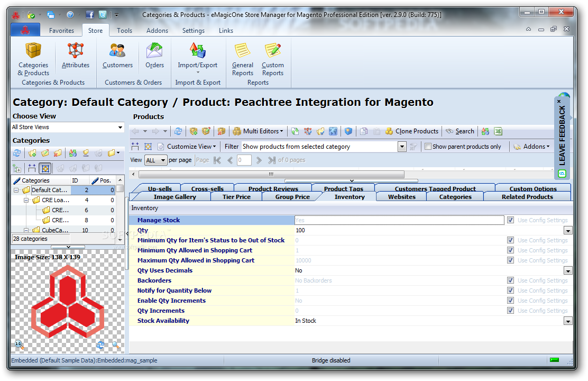
Task: Click the products grid horizontal scrollbar
Action: pyautogui.click(x=271, y=174)
